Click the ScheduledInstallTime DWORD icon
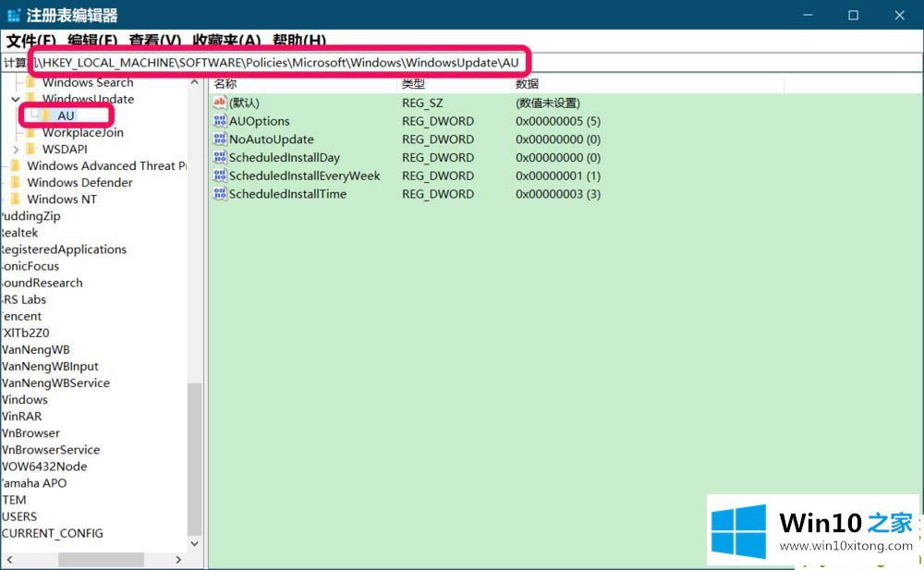 (219, 194)
